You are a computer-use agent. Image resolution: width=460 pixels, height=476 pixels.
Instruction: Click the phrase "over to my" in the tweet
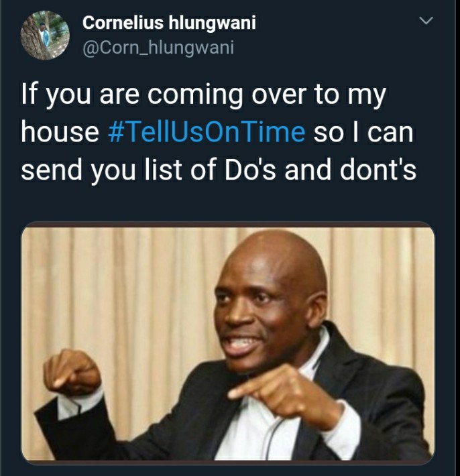[319, 95]
